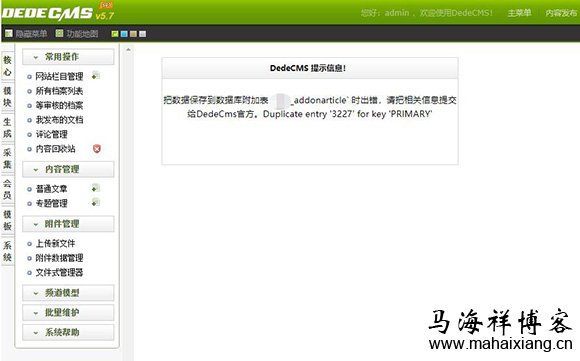Switch to the 核心 side tab
This screenshot has height=361, width=580.
[x=7, y=65]
